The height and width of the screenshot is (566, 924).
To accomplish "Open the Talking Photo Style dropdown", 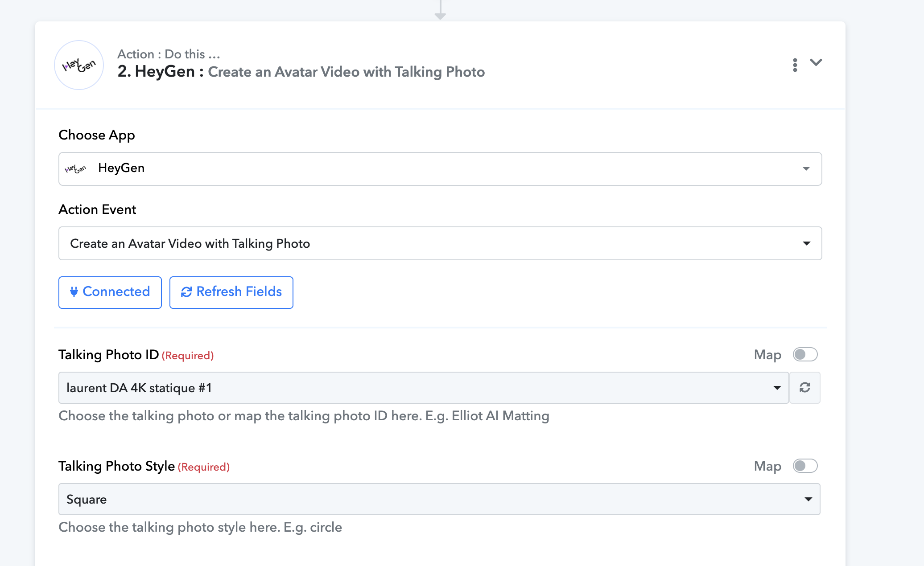I will 439,499.
